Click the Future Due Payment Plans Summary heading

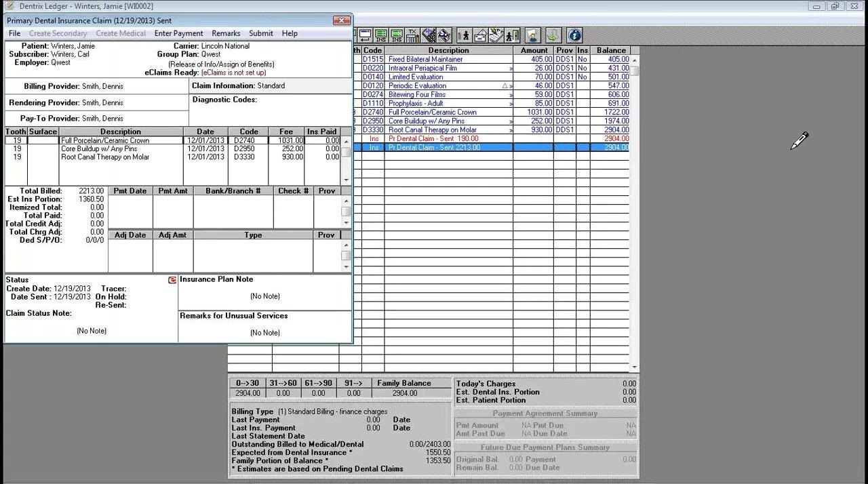(x=545, y=447)
